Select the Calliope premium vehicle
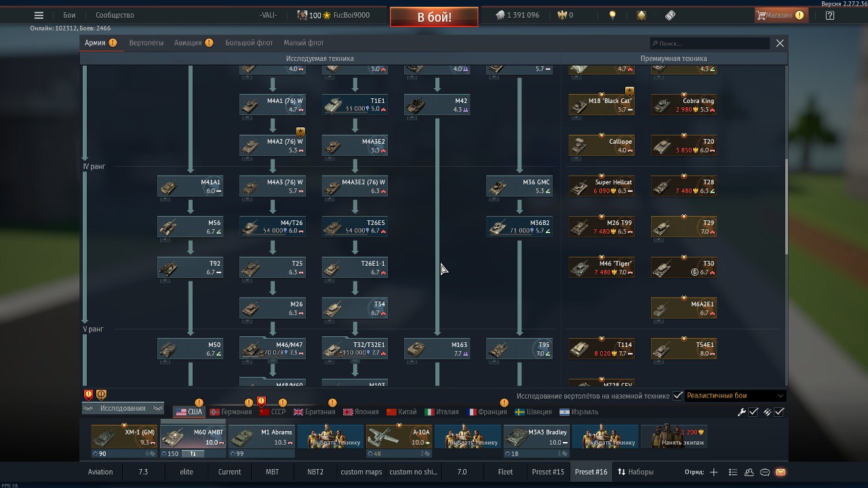This screenshot has width=868, height=488. click(x=601, y=146)
